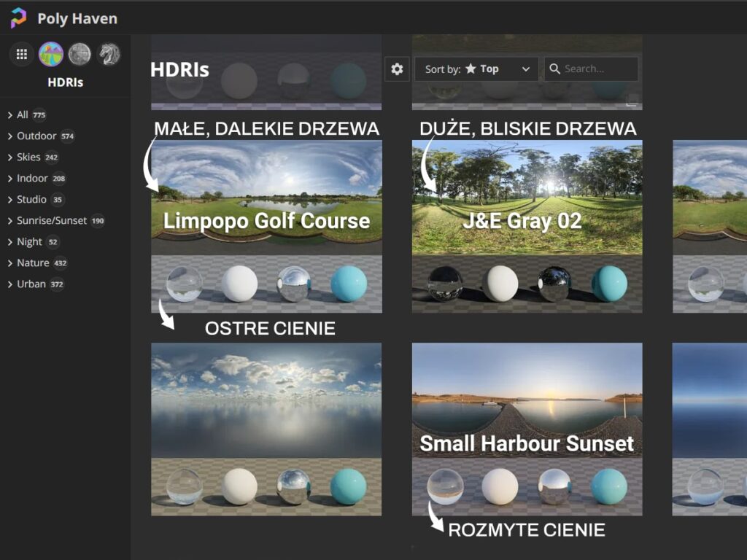Image resolution: width=747 pixels, height=560 pixels.
Task: Filter by Indoor category
Action: [x=32, y=179]
